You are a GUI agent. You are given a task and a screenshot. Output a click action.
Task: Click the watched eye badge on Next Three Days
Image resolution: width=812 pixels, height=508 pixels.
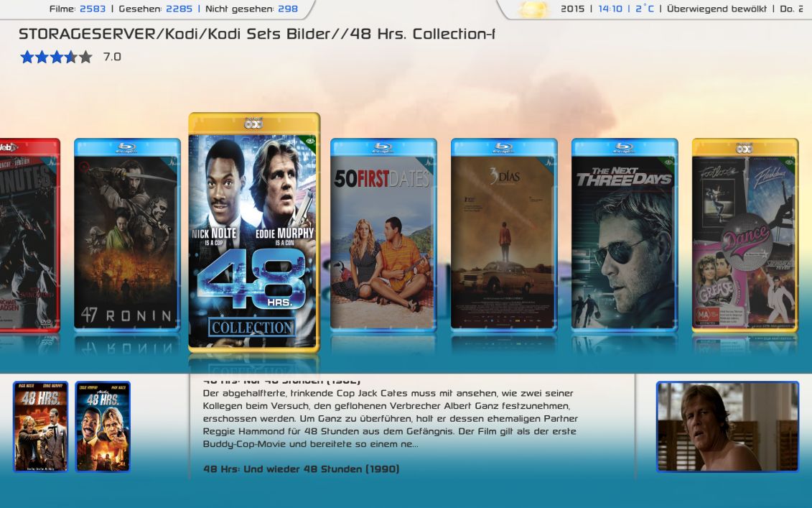click(x=670, y=162)
